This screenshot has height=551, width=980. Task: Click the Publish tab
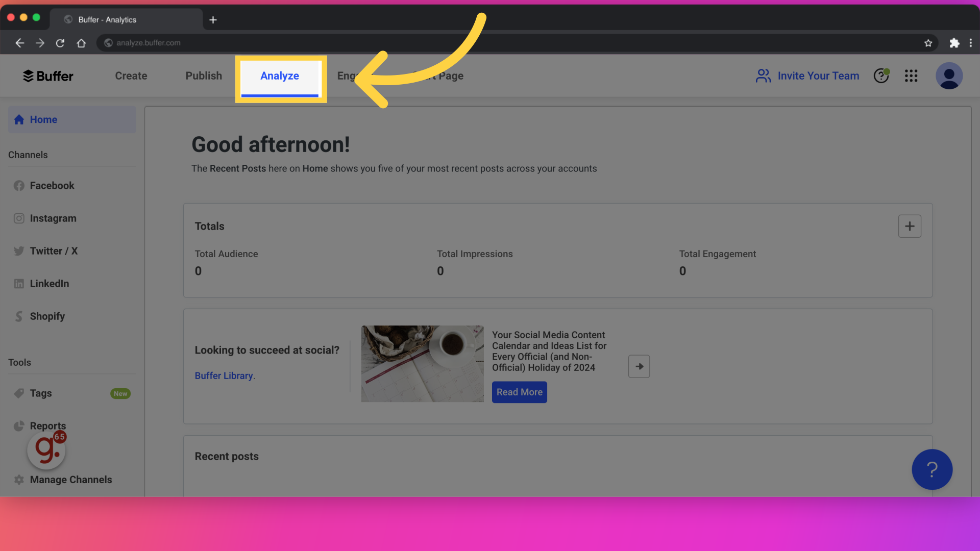203,76
